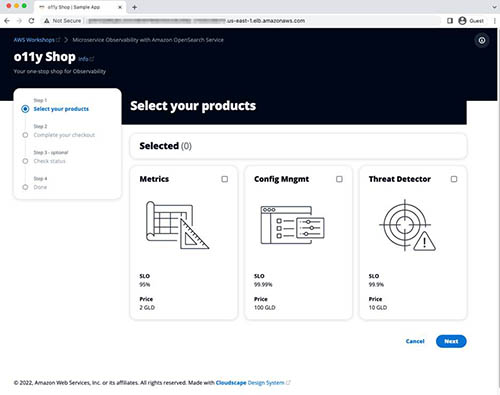Viewport: 500px width, 395px height.
Task: Select the Step 3 circle indicator
Action: pyautogui.click(x=25, y=161)
